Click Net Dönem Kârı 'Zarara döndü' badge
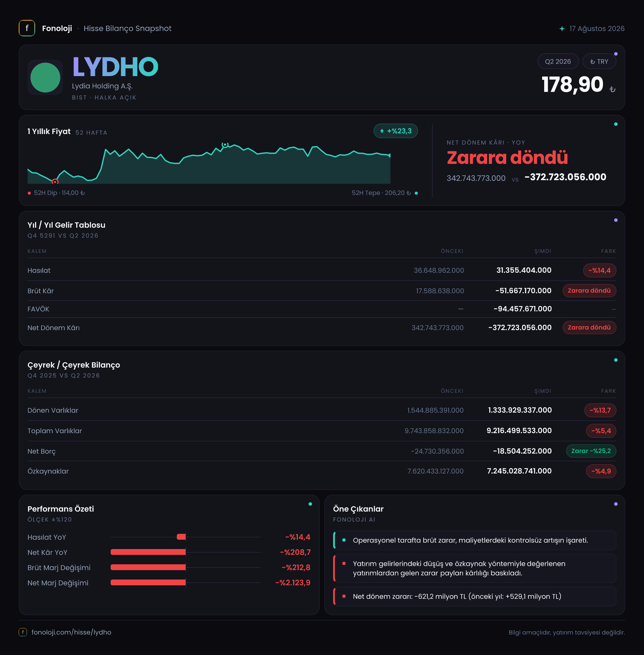 click(589, 327)
